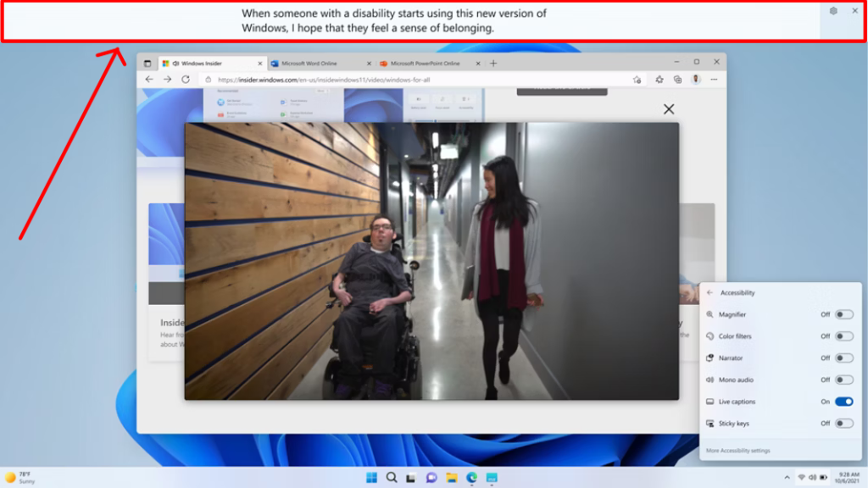The image size is (868, 488).
Task: Open the browser favorites star icon
Action: click(x=659, y=80)
